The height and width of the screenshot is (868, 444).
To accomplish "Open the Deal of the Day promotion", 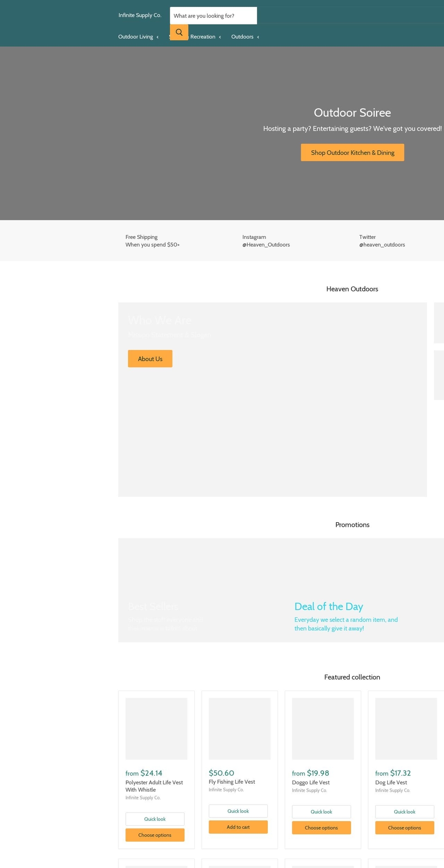I will pos(329,606).
